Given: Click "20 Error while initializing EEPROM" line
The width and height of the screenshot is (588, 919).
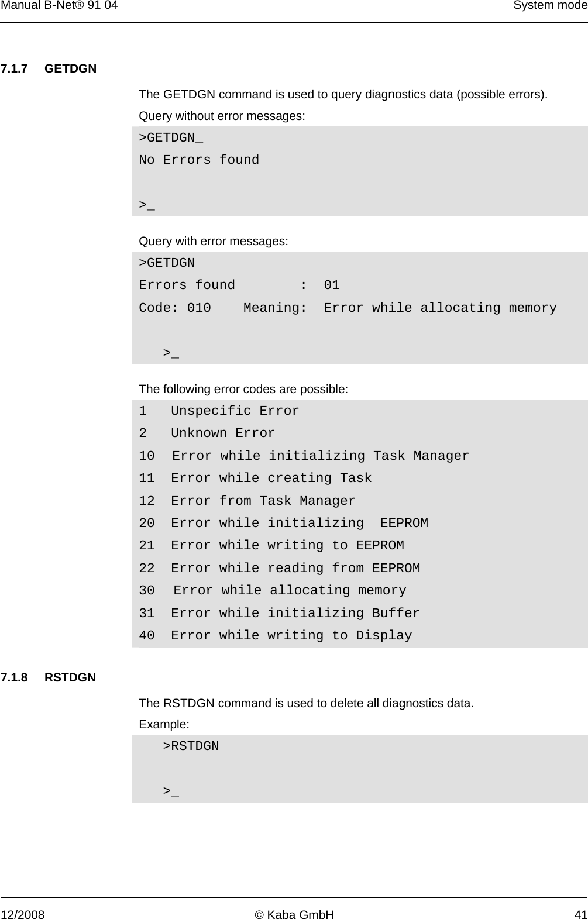Looking at the screenshot, I should click(x=283, y=524).
